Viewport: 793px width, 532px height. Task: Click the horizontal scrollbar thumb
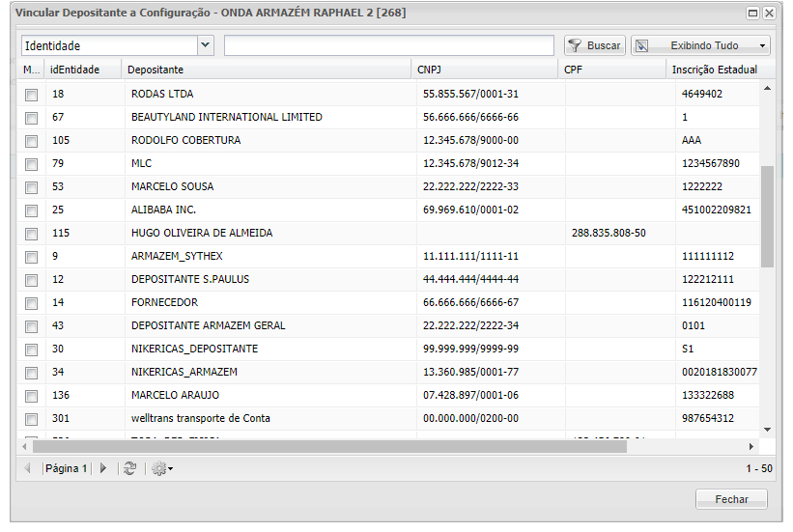click(329, 446)
